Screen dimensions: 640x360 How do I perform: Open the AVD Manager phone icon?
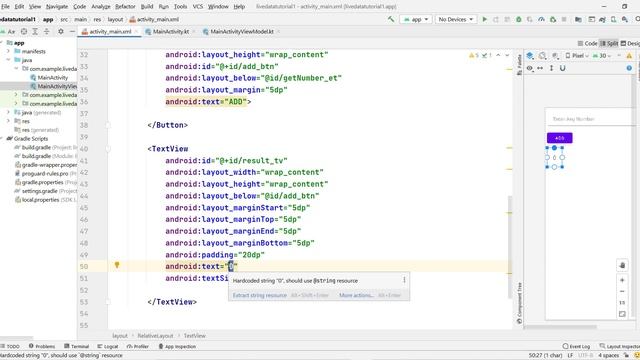click(x=613, y=19)
